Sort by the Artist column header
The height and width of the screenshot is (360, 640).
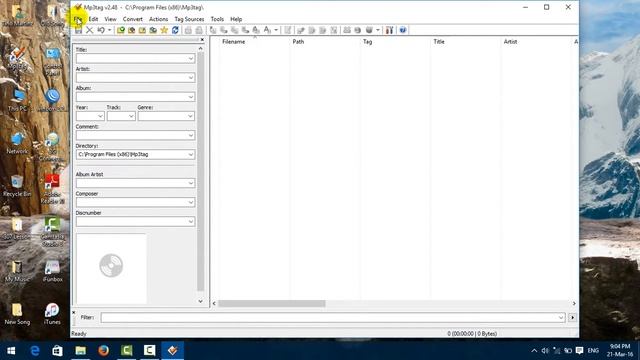point(510,42)
